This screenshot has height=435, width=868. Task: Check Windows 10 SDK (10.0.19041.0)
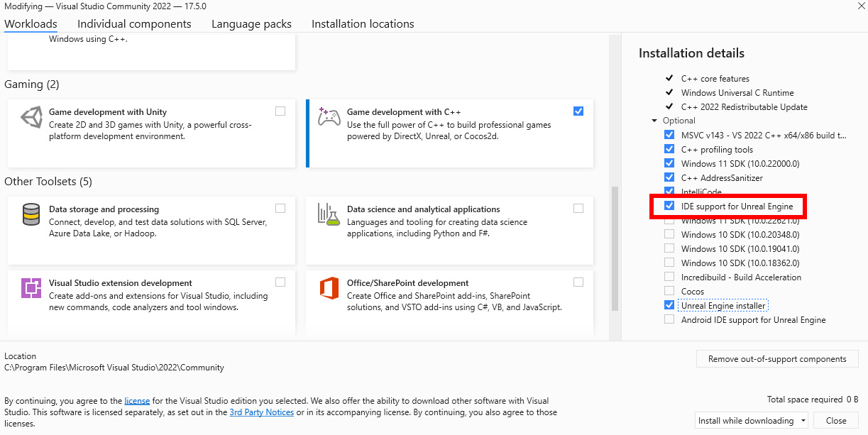coord(669,248)
